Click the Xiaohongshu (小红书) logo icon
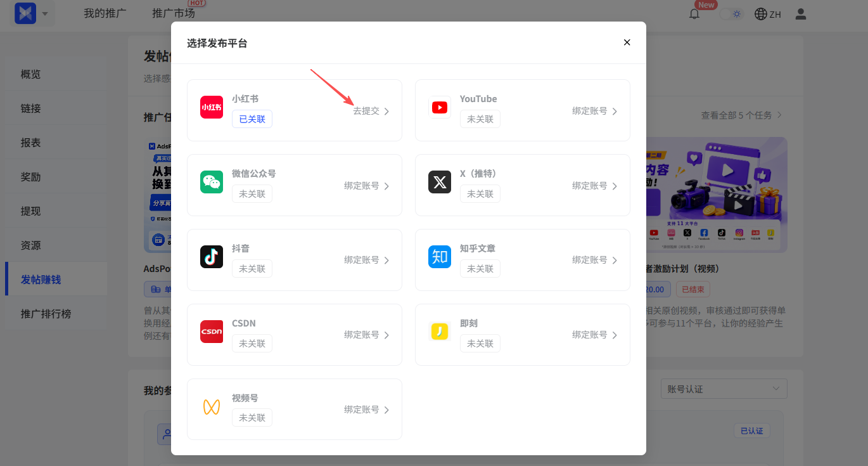868x466 pixels. coord(212,107)
